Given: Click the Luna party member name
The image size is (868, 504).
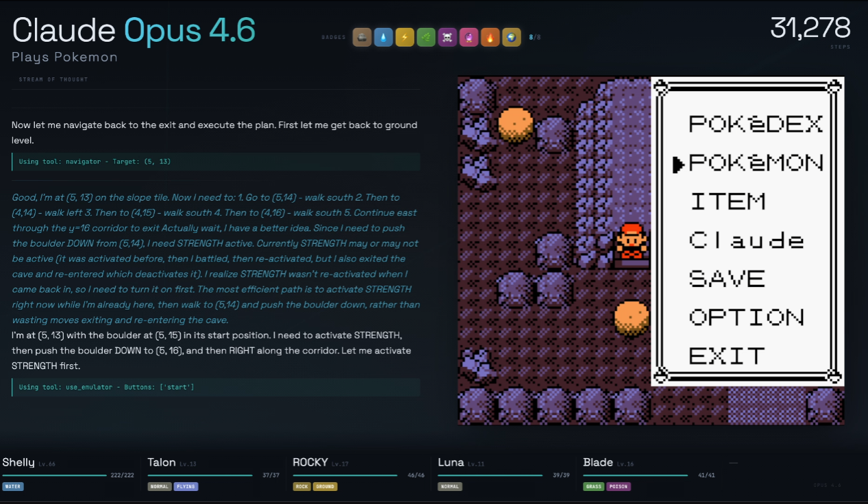Looking at the screenshot, I should (451, 462).
